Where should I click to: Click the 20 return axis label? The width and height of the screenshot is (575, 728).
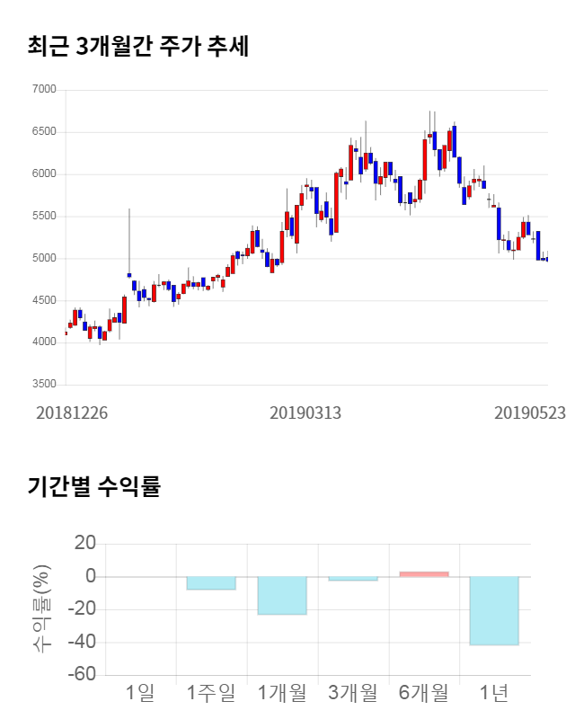pos(84,543)
